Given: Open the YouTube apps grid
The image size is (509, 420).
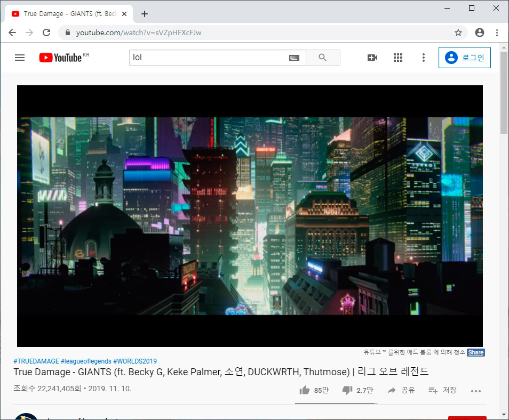Looking at the screenshot, I should point(398,58).
